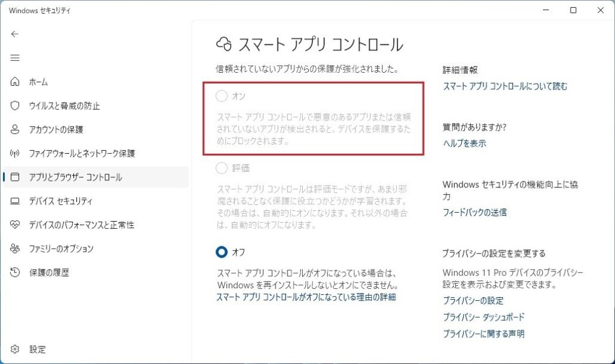Select the オン radio button
The height and width of the screenshot is (364, 615).
(222, 96)
